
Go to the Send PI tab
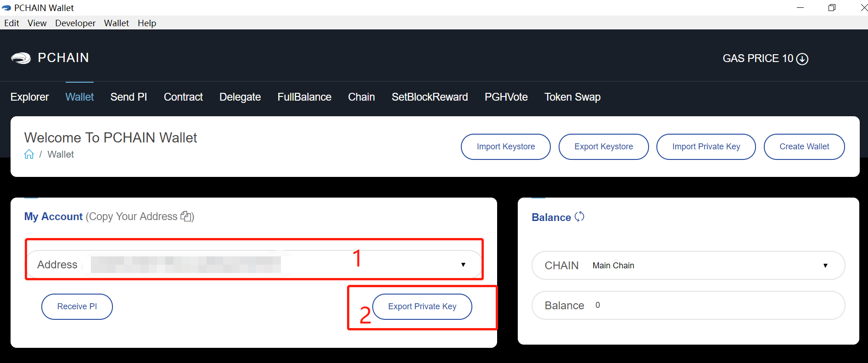pos(129,97)
